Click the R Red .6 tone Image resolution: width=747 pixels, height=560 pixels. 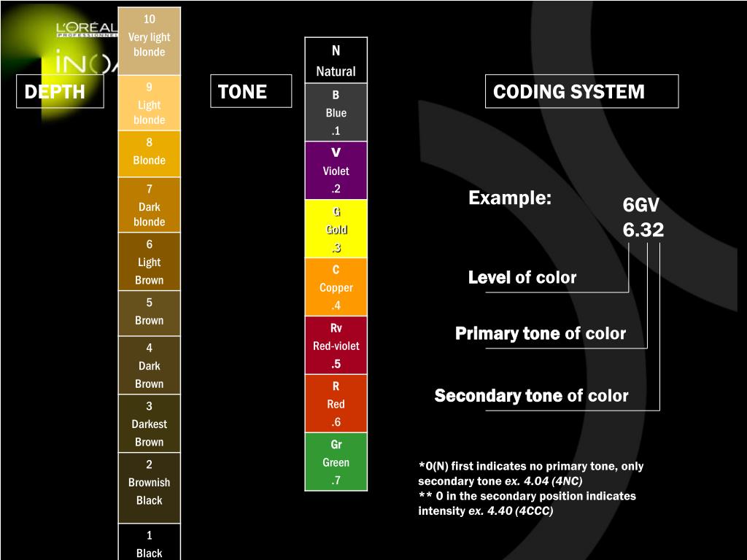coord(336,403)
